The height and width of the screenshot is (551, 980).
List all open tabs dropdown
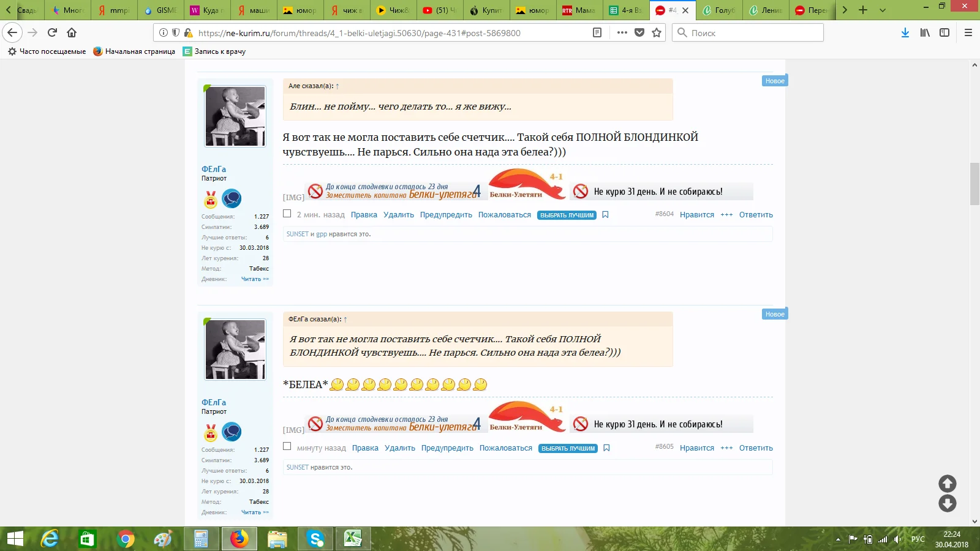(x=883, y=10)
